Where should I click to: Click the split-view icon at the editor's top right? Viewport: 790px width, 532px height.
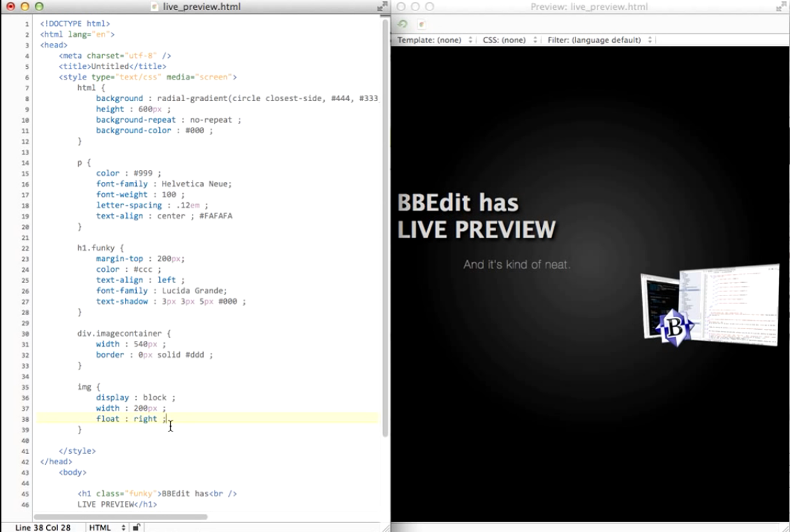click(x=380, y=8)
